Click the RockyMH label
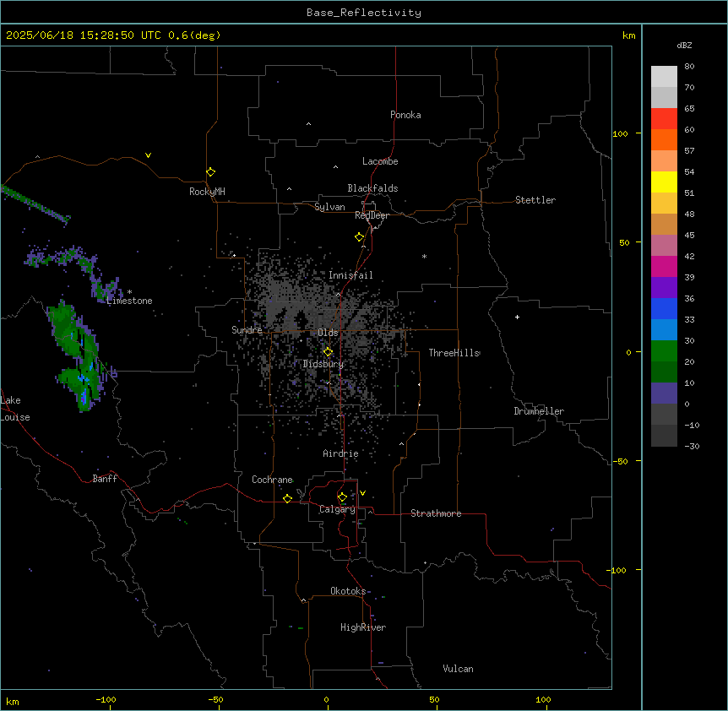728x711 pixels. 207,192
